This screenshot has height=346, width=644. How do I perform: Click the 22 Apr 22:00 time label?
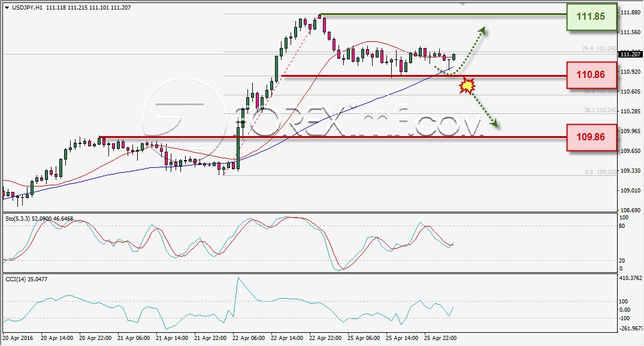click(x=325, y=338)
